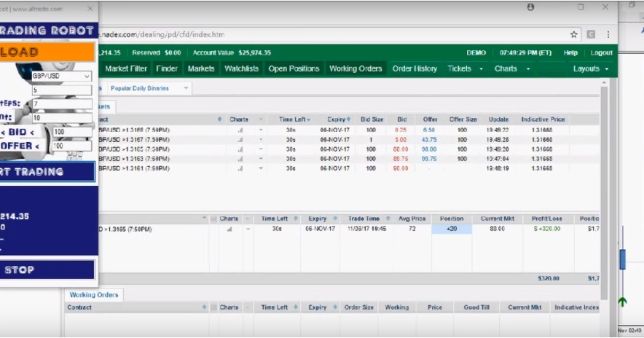Expand row menu arrow in open position row
The height and width of the screenshot is (338, 644).
pyautogui.click(x=248, y=229)
